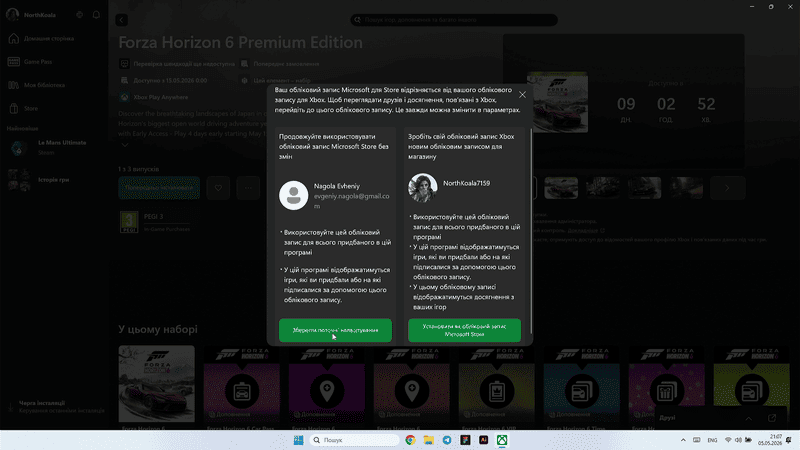Open the notifications bell
This screenshot has width=800, height=450.
96,15
